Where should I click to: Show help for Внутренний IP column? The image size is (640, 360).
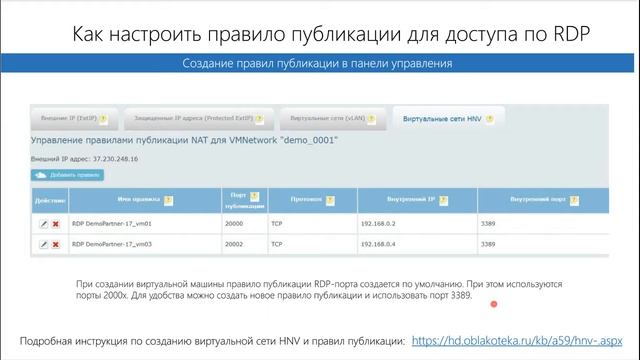click(x=443, y=200)
